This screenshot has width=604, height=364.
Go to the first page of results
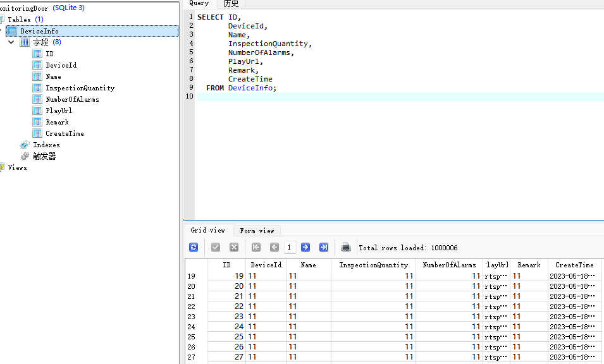pyautogui.click(x=256, y=248)
